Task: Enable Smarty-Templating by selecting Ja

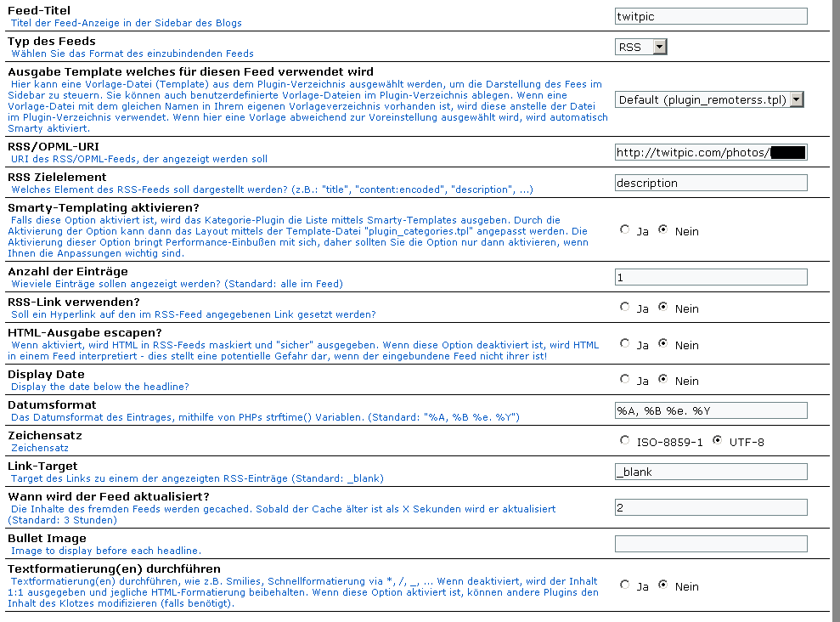Action: pyautogui.click(x=626, y=231)
